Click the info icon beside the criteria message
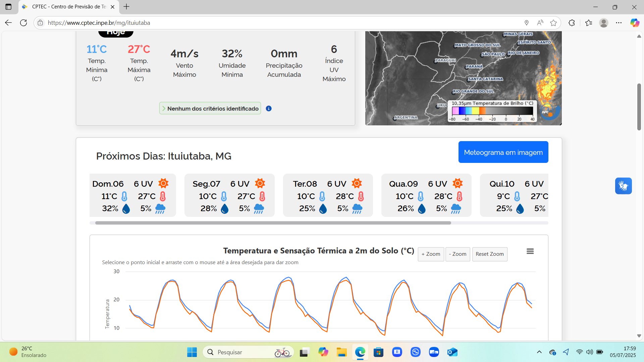Viewport: 644px width, 362px height. coord(269,109)
